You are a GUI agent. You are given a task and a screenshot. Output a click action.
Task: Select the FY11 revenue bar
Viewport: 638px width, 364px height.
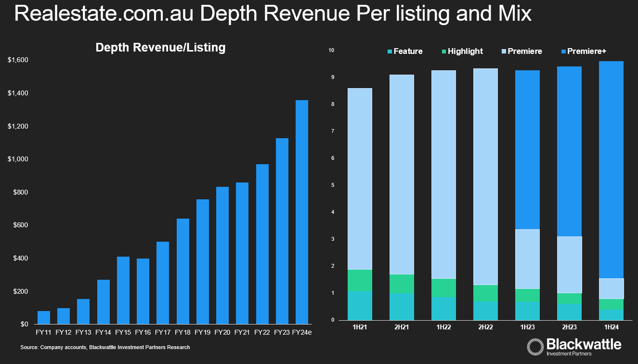tap(44, 318)
